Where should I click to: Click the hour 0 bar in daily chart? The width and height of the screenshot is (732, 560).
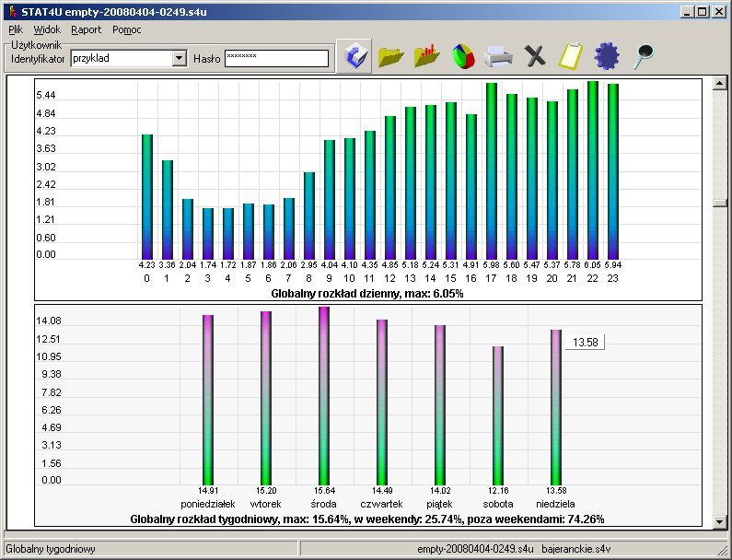[x=147, y=196]
